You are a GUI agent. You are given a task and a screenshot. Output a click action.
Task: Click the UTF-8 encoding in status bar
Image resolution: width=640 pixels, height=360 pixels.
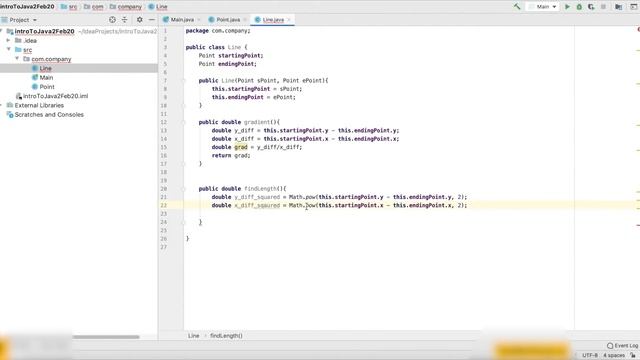(590, 355)
